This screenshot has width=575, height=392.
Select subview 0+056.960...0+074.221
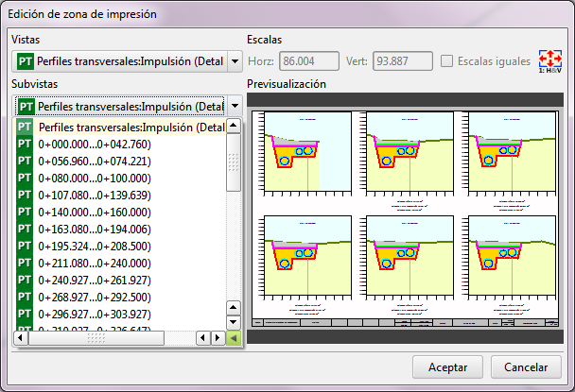coord(94,161)
